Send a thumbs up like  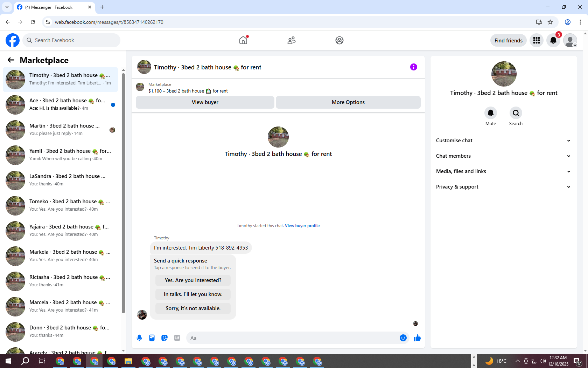pos(417,338)
